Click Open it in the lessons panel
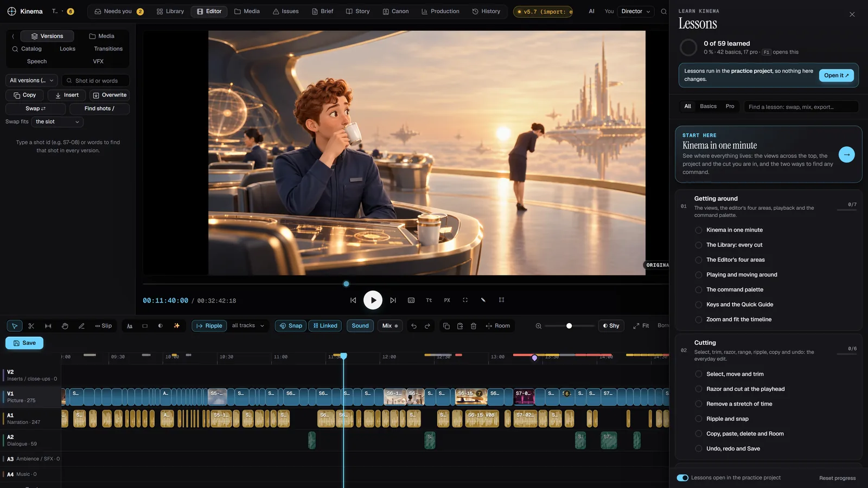Screen dimensions: 868x488 837,75
